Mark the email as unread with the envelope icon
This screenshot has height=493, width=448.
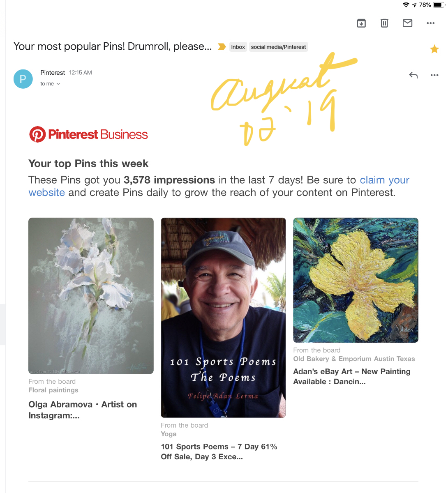[407, 23]
